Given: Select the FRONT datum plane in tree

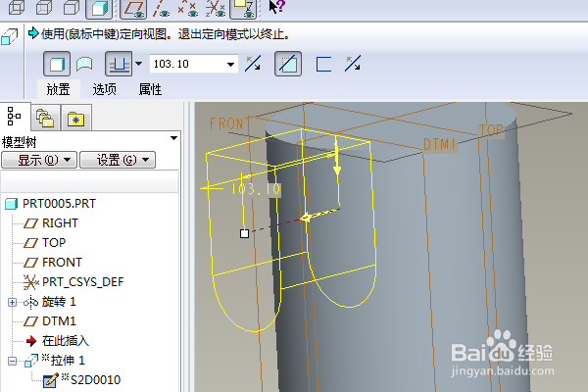Looking at the screenshot, I should (x=53, y=263).
